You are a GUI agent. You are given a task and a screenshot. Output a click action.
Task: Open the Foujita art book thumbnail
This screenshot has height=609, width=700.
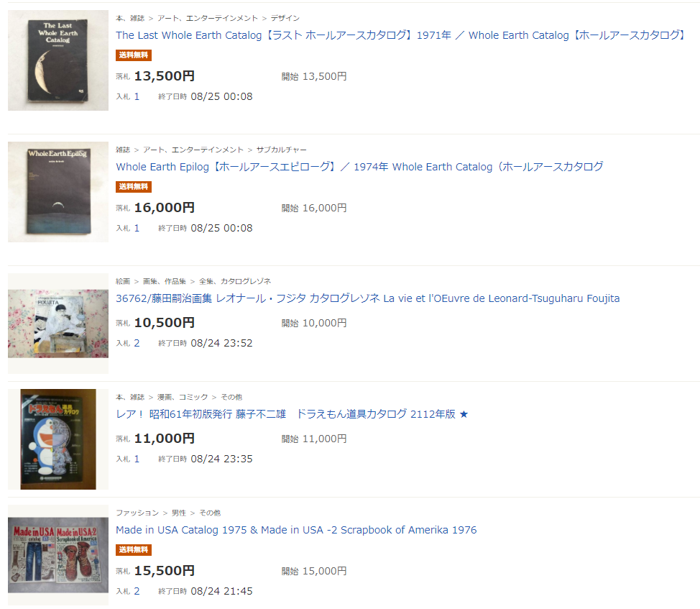click(x=58, y=324)
